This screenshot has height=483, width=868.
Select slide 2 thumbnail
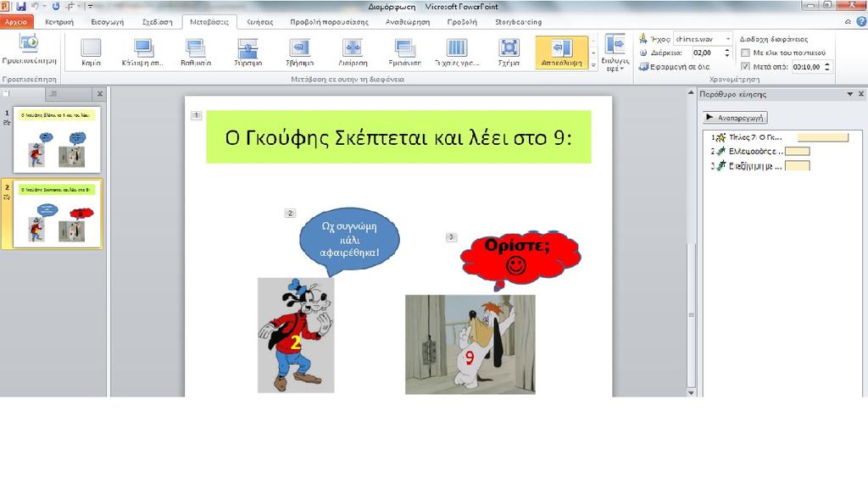pos(57,214)
